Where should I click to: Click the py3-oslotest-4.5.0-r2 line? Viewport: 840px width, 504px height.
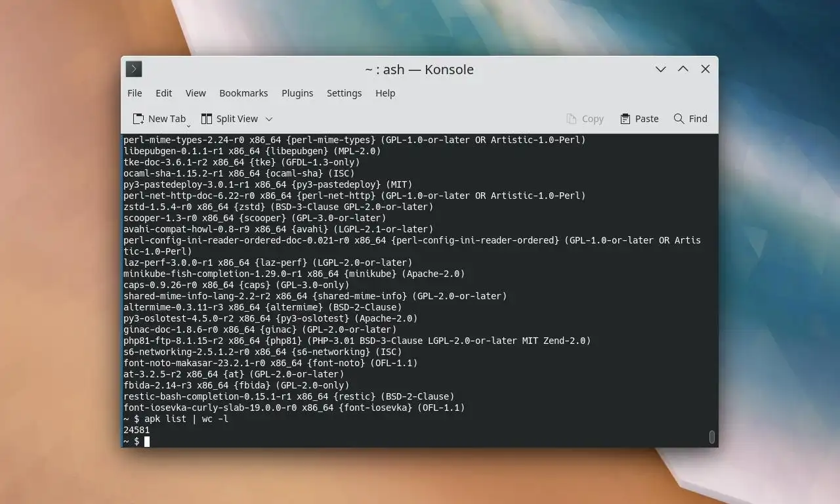click(x=270, y=318)
